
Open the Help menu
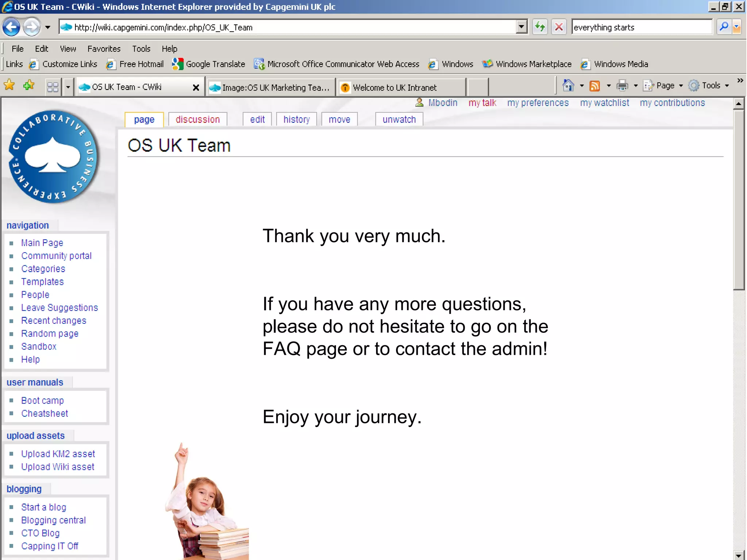pos(170,48)
